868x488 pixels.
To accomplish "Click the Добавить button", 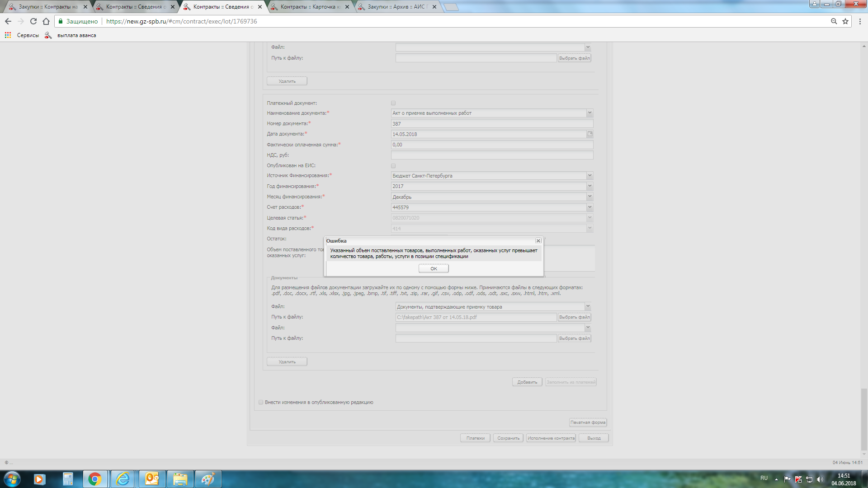I will 527,382.
